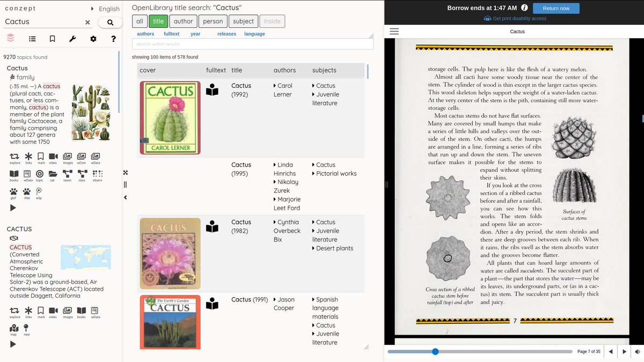Select the 'title' search tab
Image resolution: width=644 pixels, height=362 pixels.
[158, 21]
